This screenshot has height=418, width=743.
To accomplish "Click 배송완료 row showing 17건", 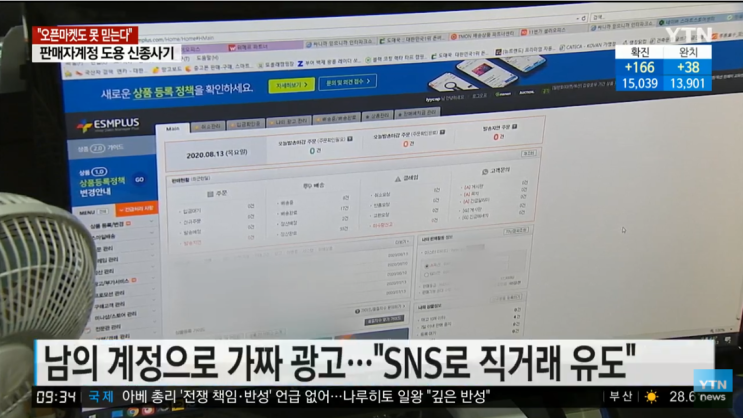I will pos(314,211).
